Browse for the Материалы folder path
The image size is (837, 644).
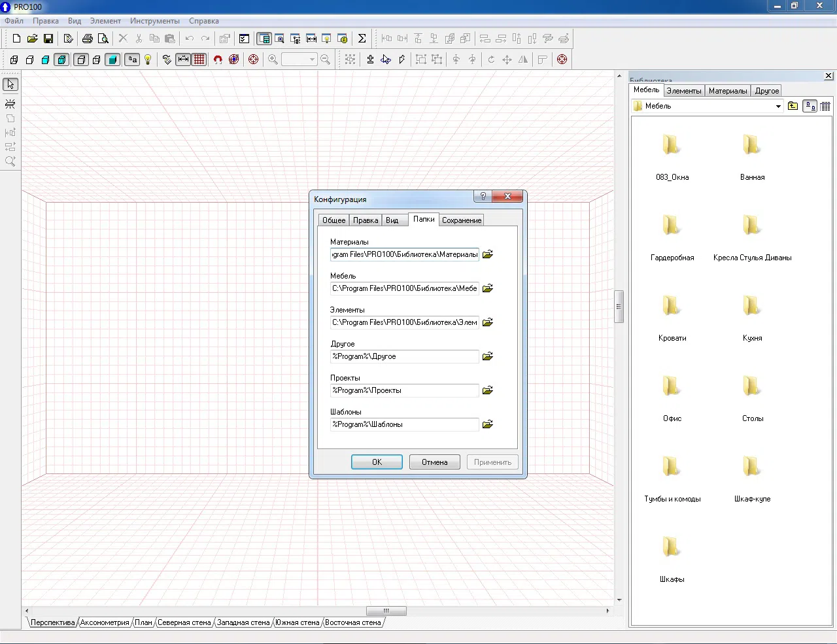(x=488, y=254)
